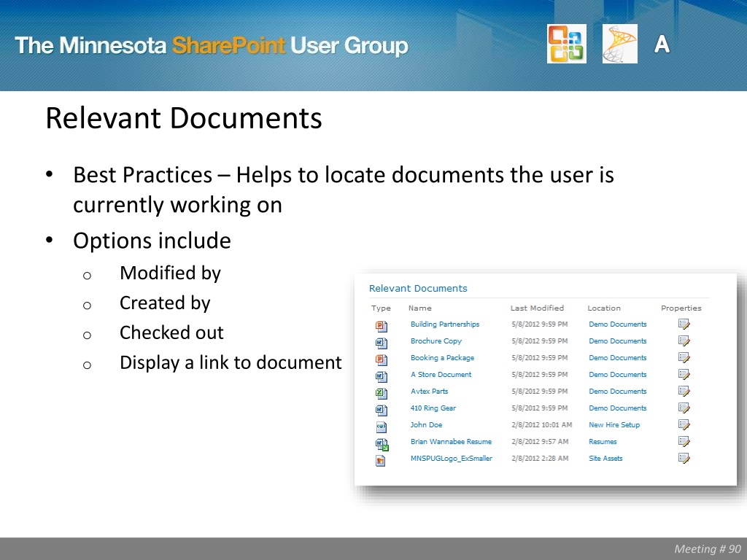The image size is (747, 560).
Task: Go to Demo Documents for 410 Ring Gear
Action: click(617, 408)
